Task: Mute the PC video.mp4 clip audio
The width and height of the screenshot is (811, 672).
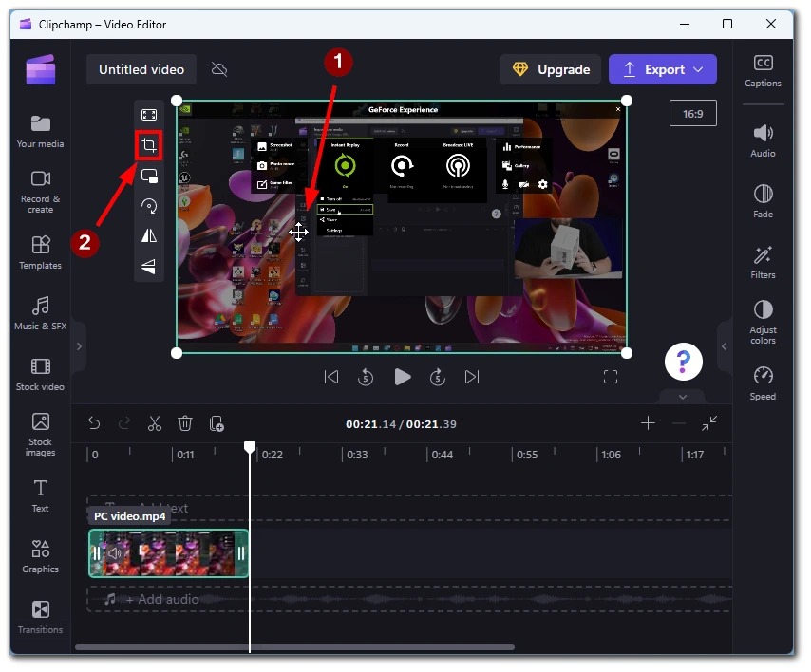Action: click(115, 553)
